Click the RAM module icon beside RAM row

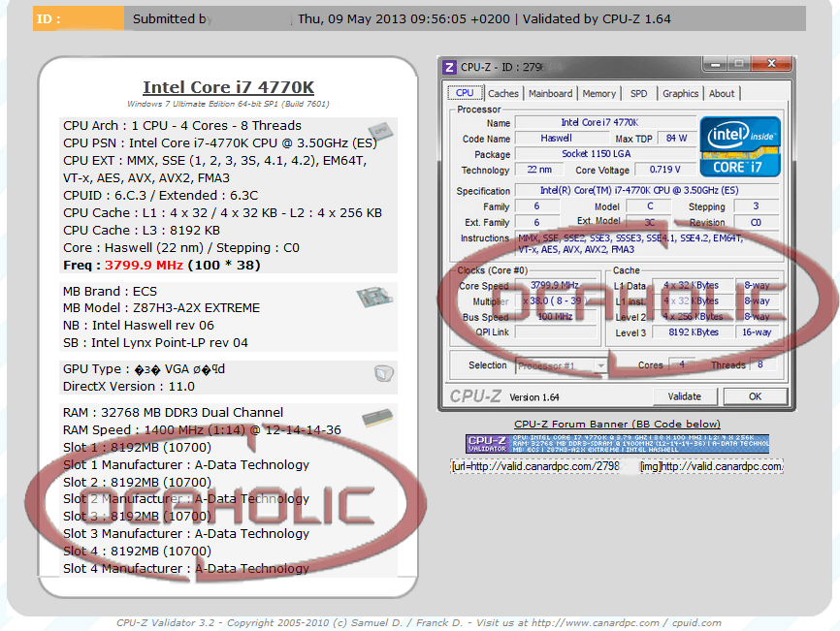pos(377,418)
